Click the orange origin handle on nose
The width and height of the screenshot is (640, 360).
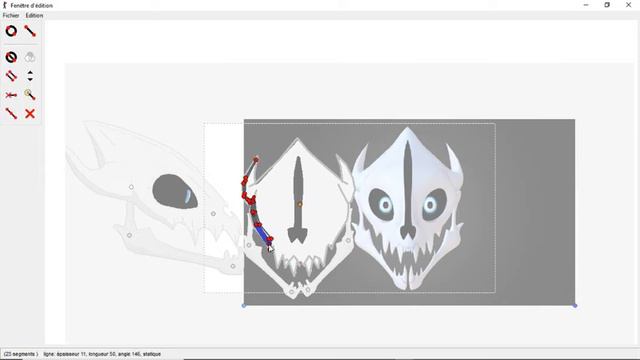tap(300, 204)
